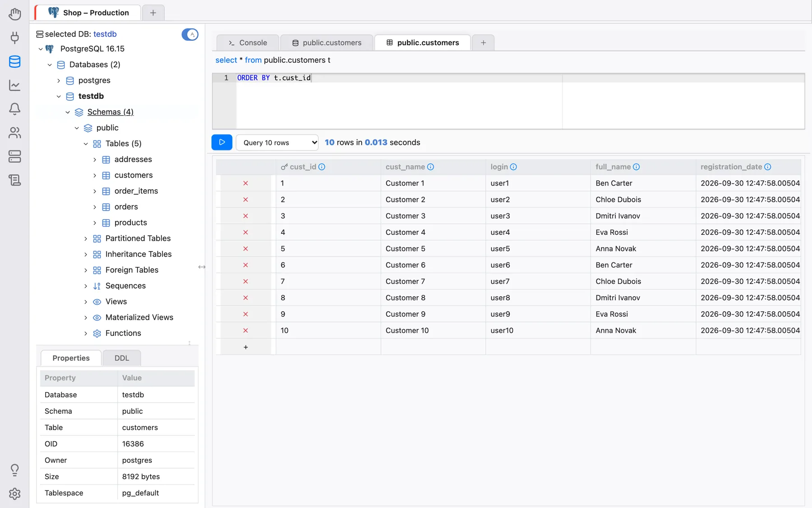Image resolution: width=812 pixels, height=508 pixels.
Task: Expand the orders table node
Action: coord(95,207)
